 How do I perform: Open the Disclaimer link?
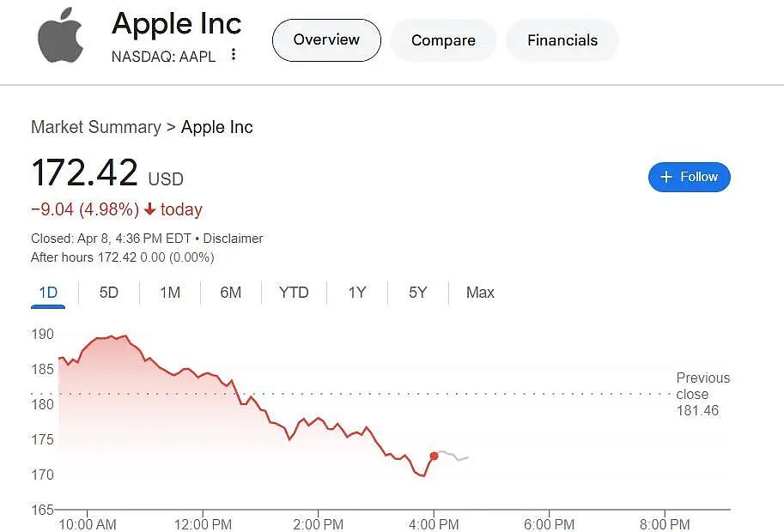pos(233,239)
